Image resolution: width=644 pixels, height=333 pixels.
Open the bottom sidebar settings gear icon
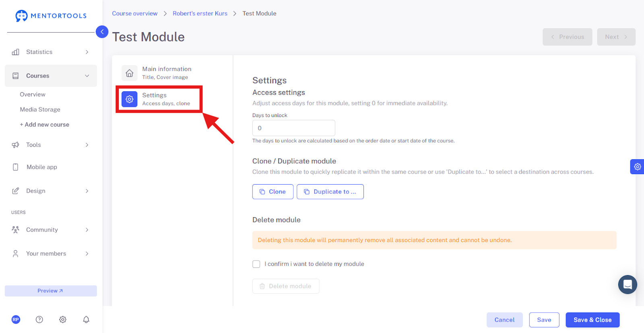tap(63, 319)
